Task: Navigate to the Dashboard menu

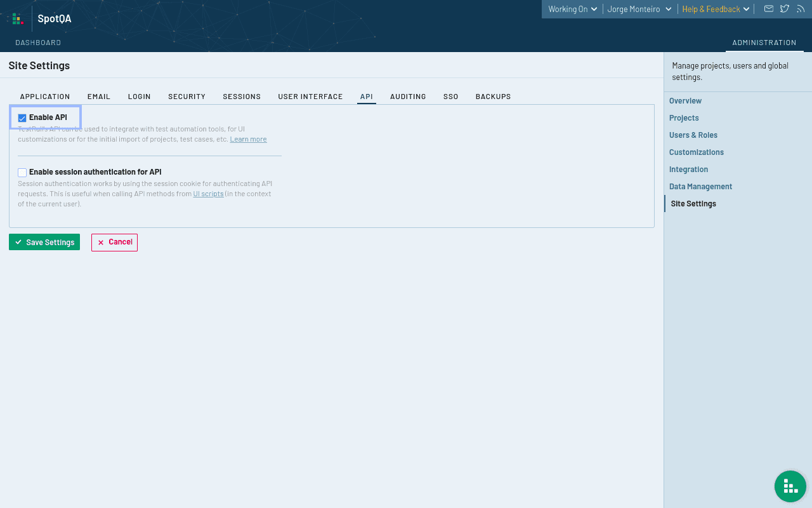Action: (x=38, y=43)
